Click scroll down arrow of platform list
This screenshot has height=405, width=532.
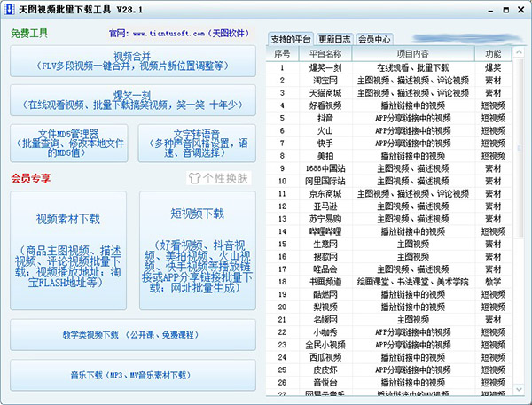519,389
